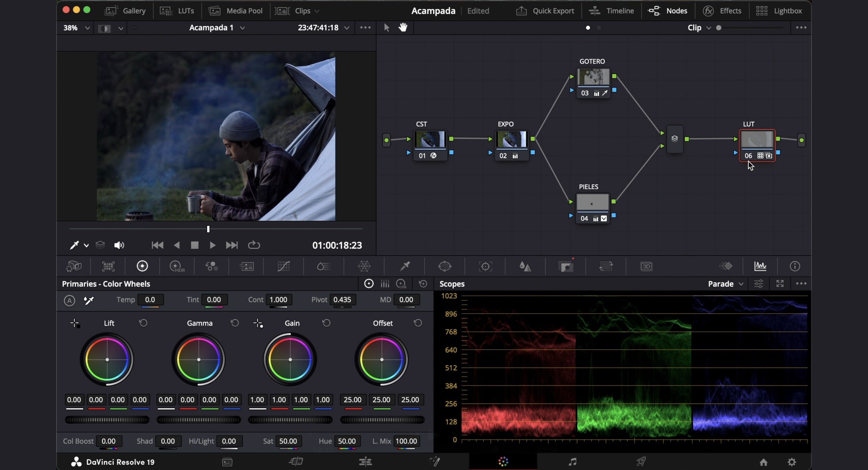The width and height of the screenshot is (868, 470).
Task: Open the Gallery panel
Action: coord(125,11)
